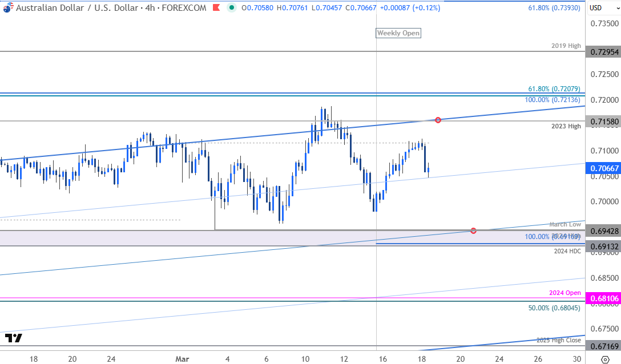This screenshot has width=621, height=364.
Task: Click the magenta 0.68106 price label
Action: 604,298
